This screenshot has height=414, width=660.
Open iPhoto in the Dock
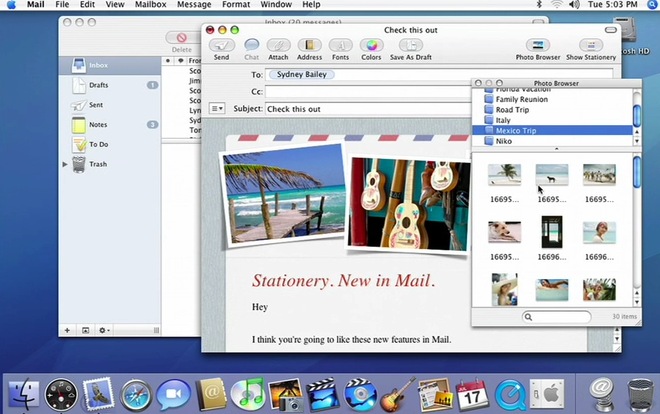pos(286,395)
